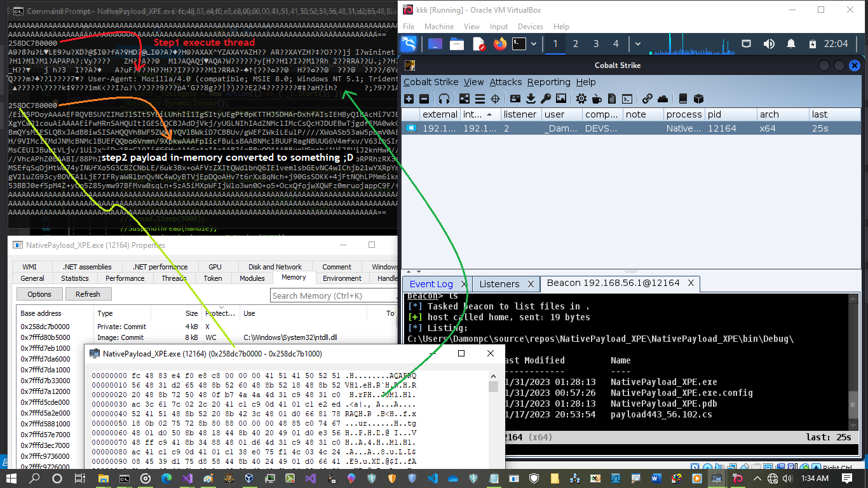Expand the terminal dropdown arrow on Kali panel
Viewport: 868px width, 488px height.
pos(534,44)
